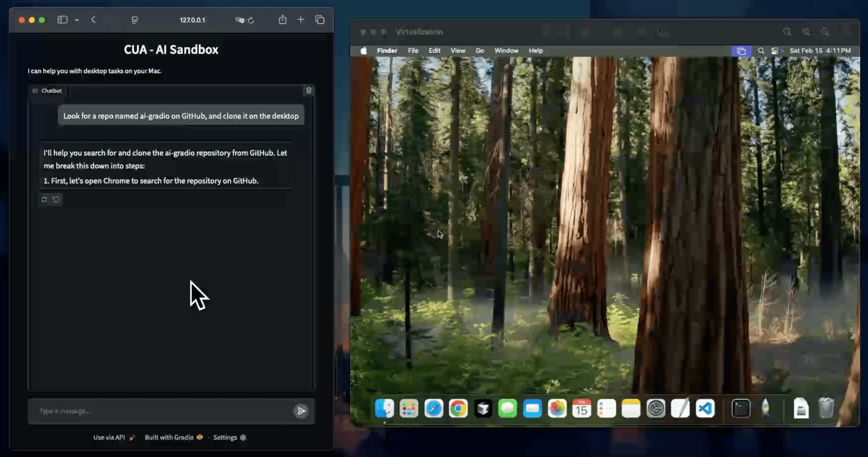Clear the chat with trash icon
Viewport: 868px width, 457px height.
pyautogui.click(x=309, y=90)
